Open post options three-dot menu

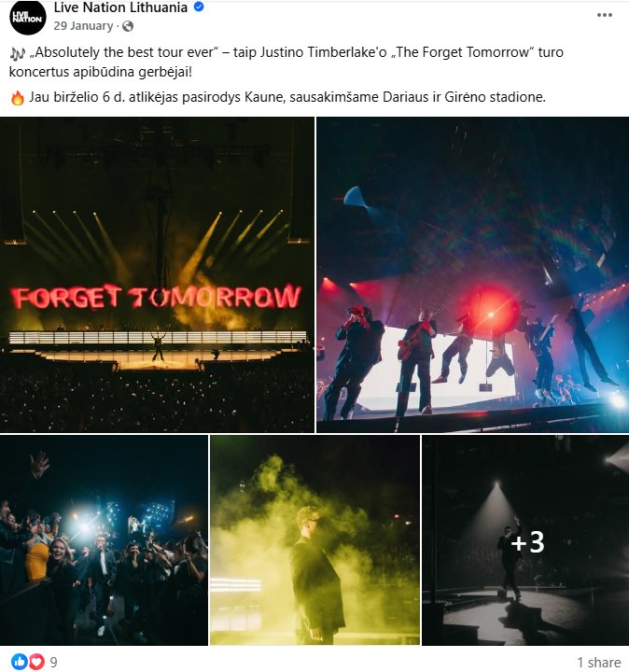[604, 15]
